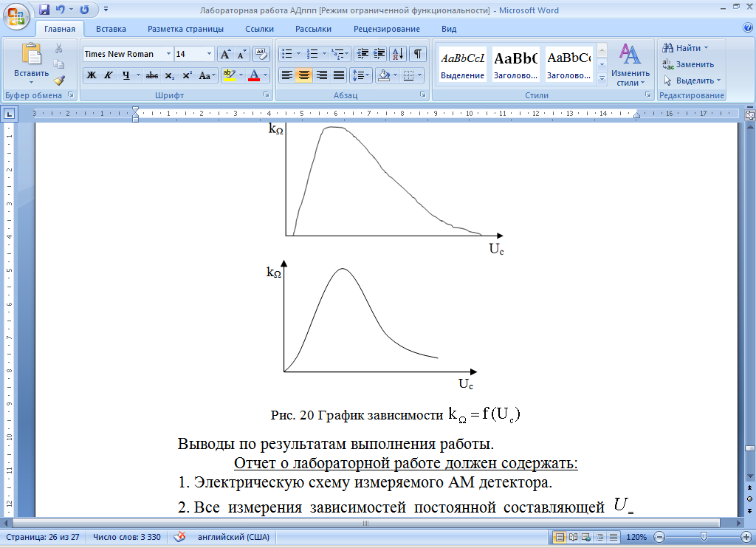Toggle center alignment
Screen dimensions: 756x548
pyautogui.click(x=303, y=75)
